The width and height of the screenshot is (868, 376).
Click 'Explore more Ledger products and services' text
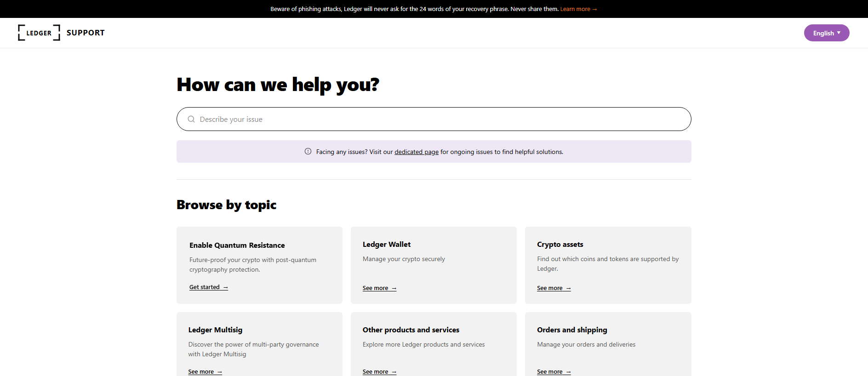423,344
